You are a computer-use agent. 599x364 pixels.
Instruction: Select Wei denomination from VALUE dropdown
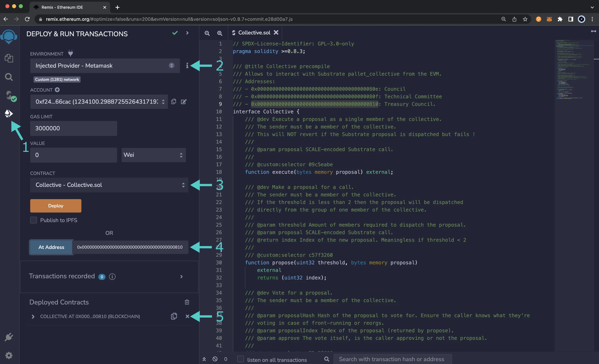[152, 155]
